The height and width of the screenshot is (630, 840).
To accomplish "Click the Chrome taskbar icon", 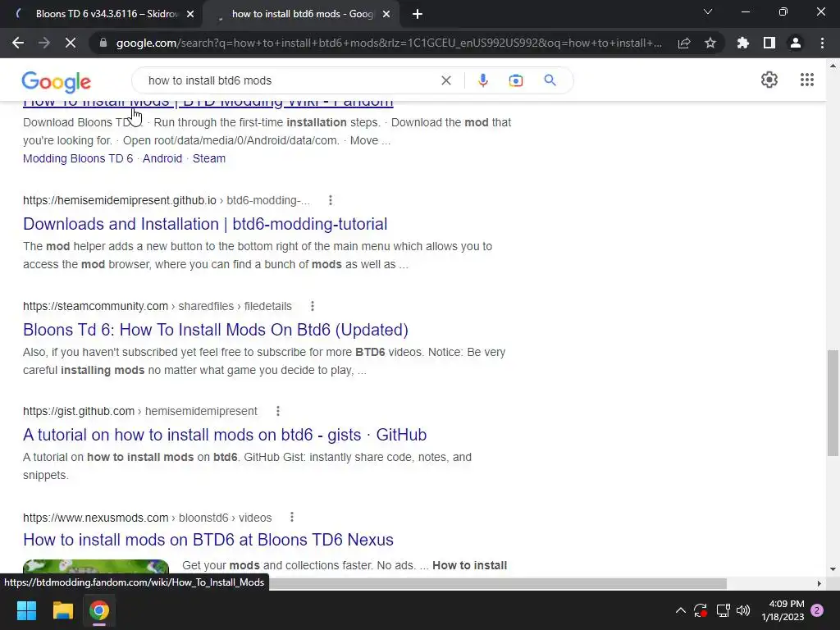I will 99,610.
